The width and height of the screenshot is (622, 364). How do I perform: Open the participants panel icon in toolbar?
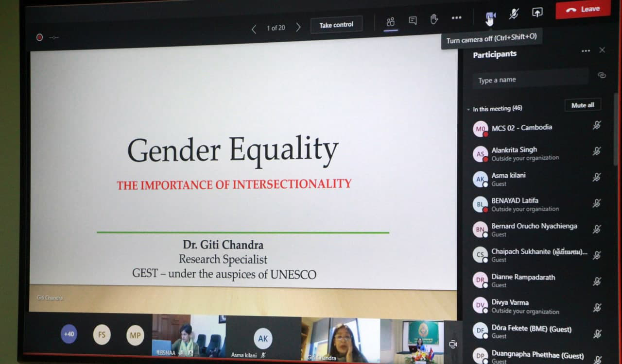pyautogui.click(x=391, y=21)
